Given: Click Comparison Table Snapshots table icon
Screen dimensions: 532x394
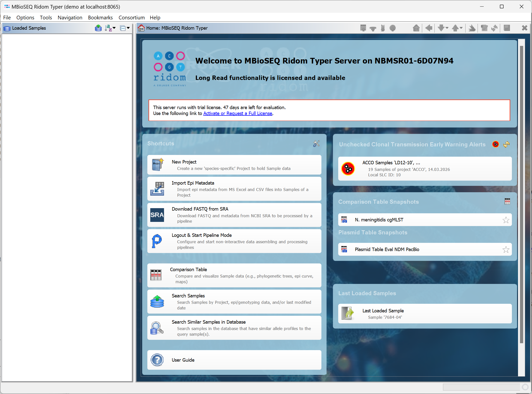Looking at the screenshot, I should 507,202.
